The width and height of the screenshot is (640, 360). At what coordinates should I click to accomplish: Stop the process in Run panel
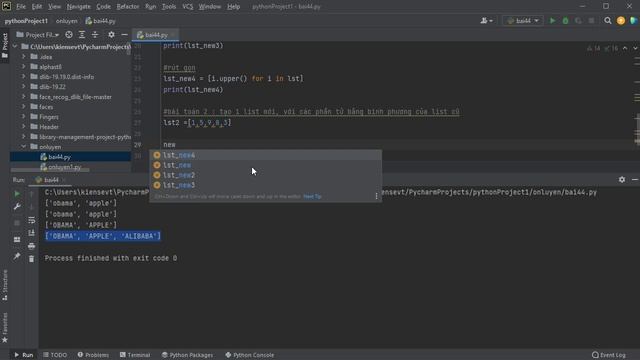pos(17,223)
